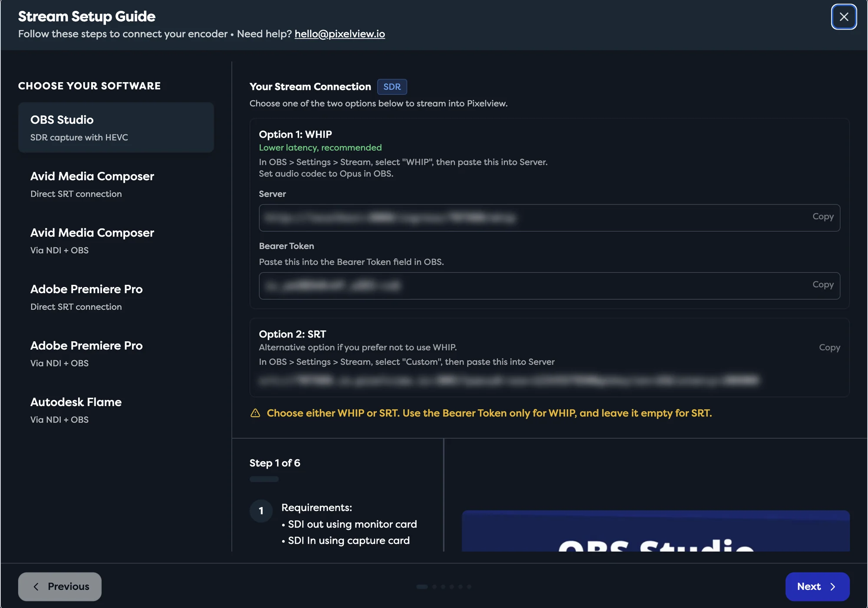The image size is (868, 608).
Task: Click the 'Your Stream Connection' heading
Action: (x=310, y=87)
